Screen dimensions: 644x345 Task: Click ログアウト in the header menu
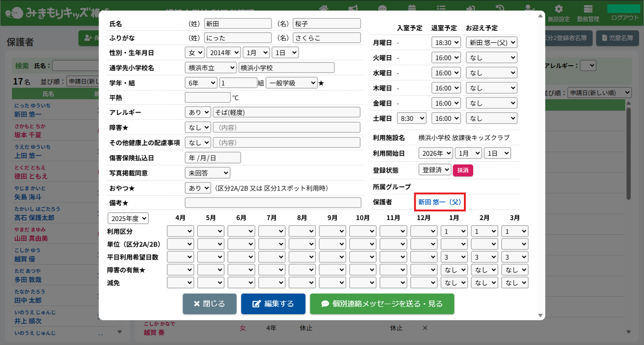(625, 17)
